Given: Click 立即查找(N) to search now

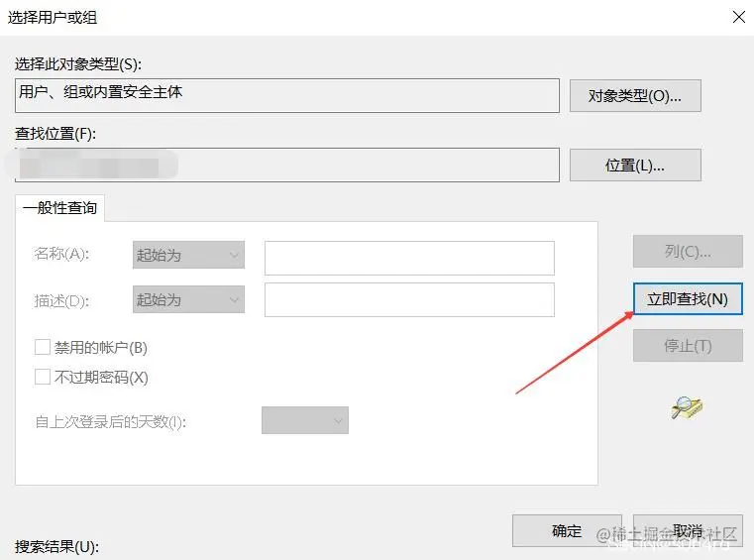Looking at the screenshot, I should click(688, 298).
